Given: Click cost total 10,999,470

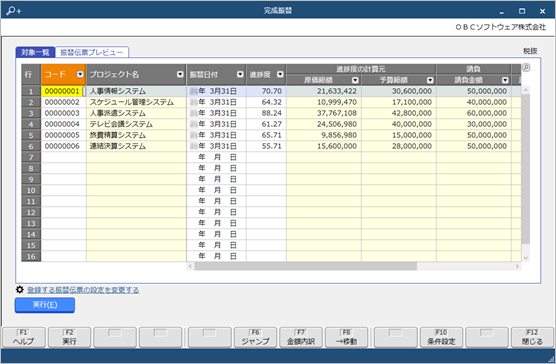Looking at the screenshot, I should tap(337, 102).
